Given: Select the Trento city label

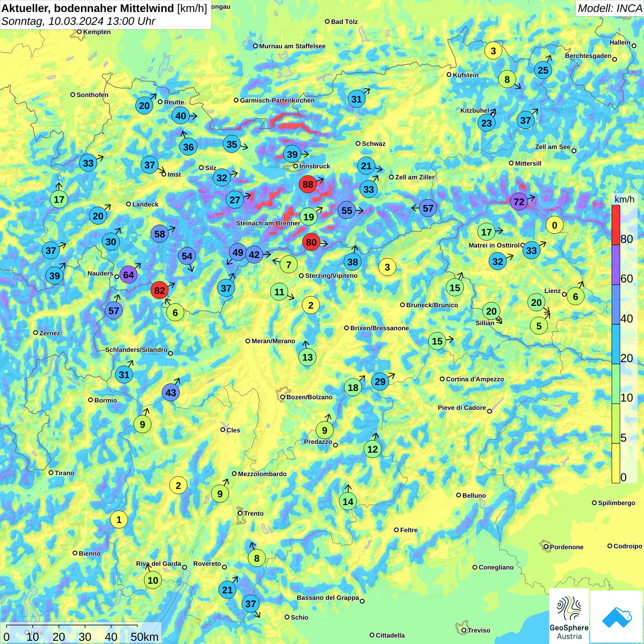Looking at the screenshot, I should pyautogui.click(x=254, y=513).
